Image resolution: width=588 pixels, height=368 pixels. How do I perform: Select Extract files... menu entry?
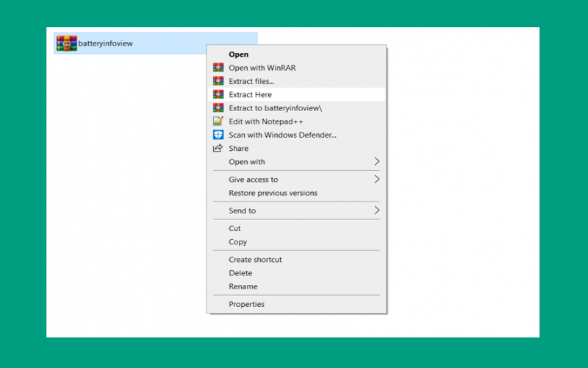296,81
